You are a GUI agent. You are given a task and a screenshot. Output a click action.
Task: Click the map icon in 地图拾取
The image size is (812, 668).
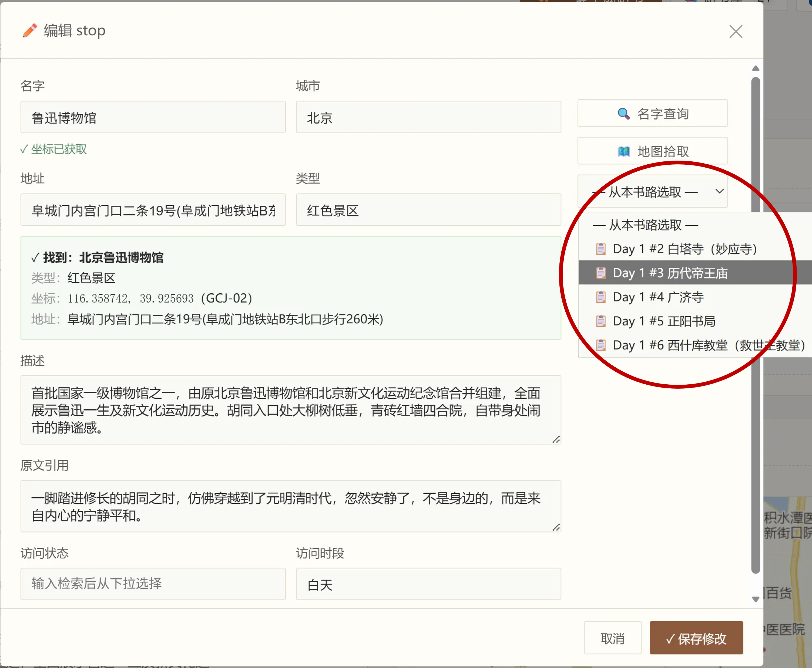623,151
